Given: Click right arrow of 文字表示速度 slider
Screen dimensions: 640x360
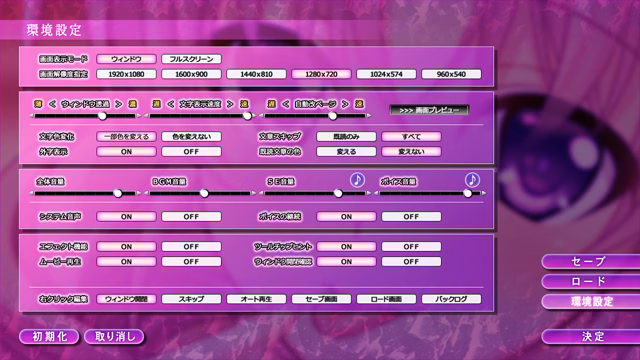Looking at the screenshot, I should 254,116.
